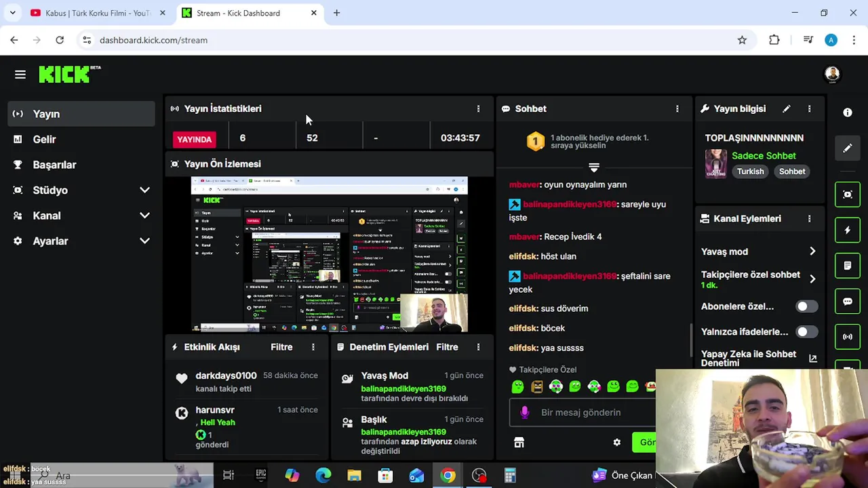
Task: Click the pencil button in the right rail
Action: 848,148
